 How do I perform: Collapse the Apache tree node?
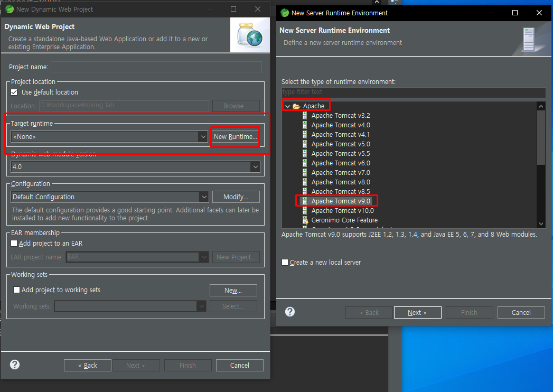tap(287, 106)
